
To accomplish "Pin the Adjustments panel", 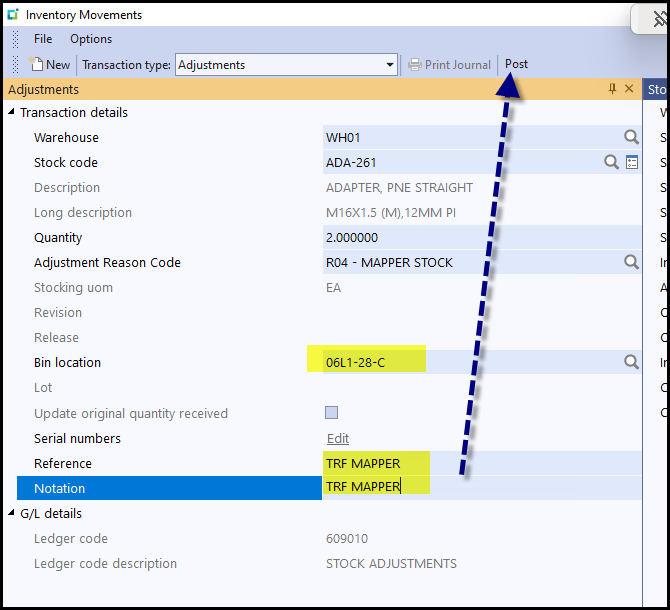I will coord(613,89).
